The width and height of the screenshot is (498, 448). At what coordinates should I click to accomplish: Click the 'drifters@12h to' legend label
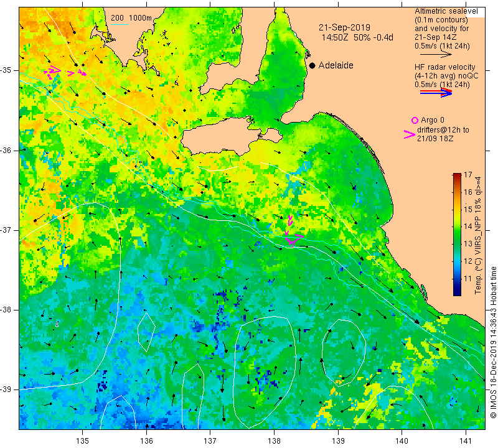tap(443, 130)
